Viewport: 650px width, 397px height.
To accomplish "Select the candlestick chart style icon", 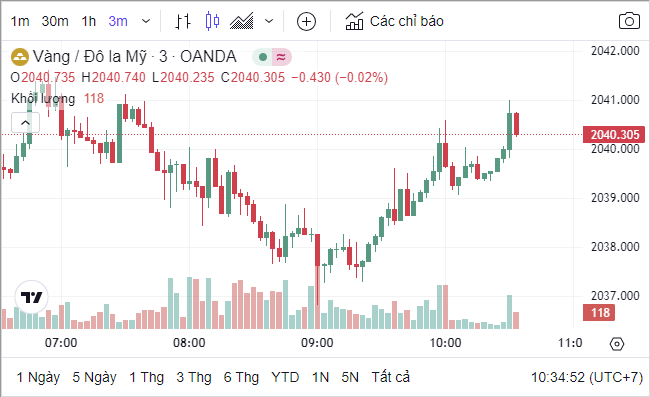I will 212,21.
